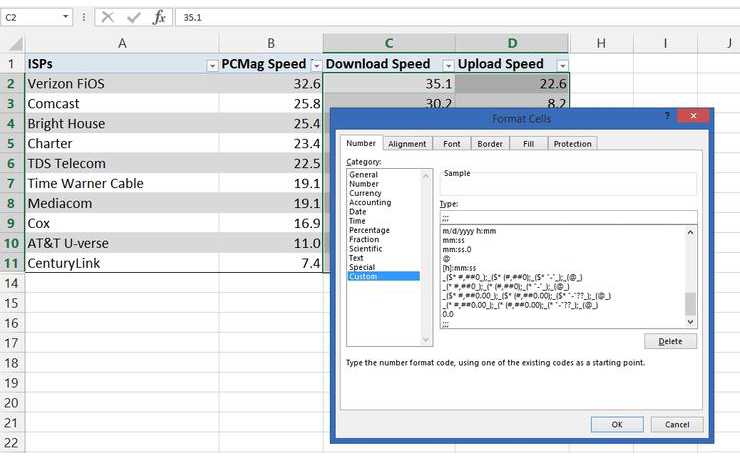Screen dimensions: 740x460
Task: Click the Type format code input field
Action: point(567,217)
